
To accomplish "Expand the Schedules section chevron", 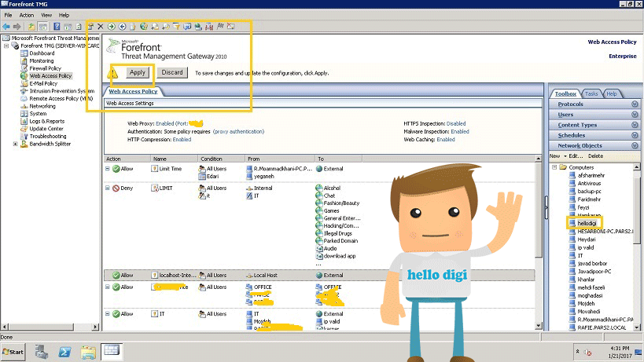I will pyautogui.click(x=635, y=135).
